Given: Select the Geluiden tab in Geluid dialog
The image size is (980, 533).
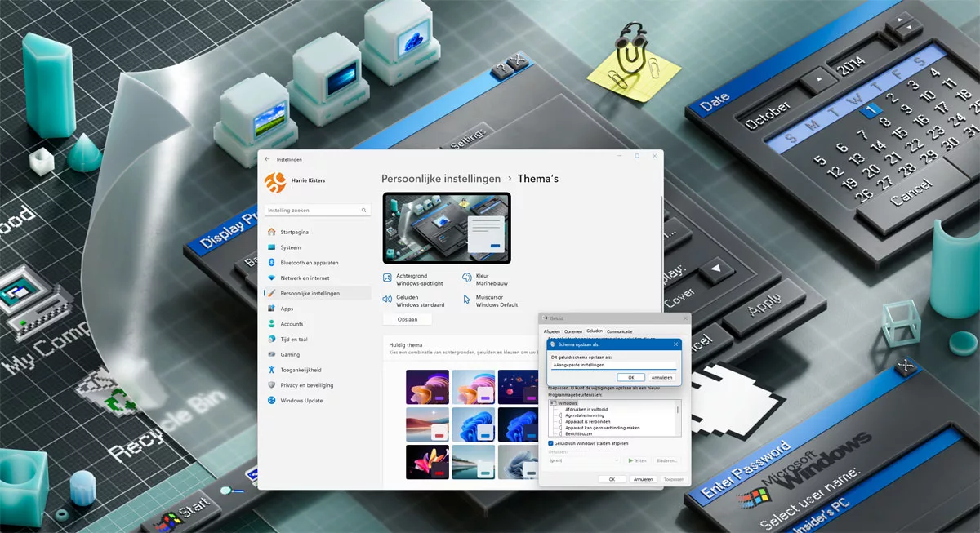Looking at the screenshot, I should click(595, 331).
